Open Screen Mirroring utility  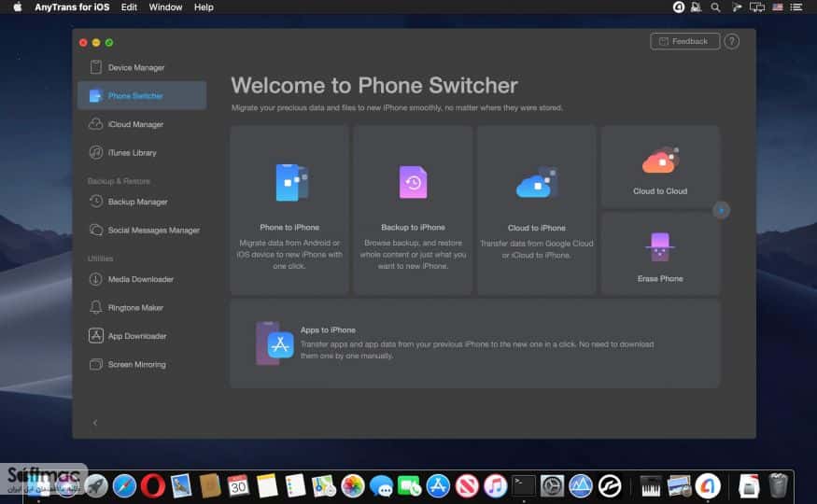click(x=142, y=364)
